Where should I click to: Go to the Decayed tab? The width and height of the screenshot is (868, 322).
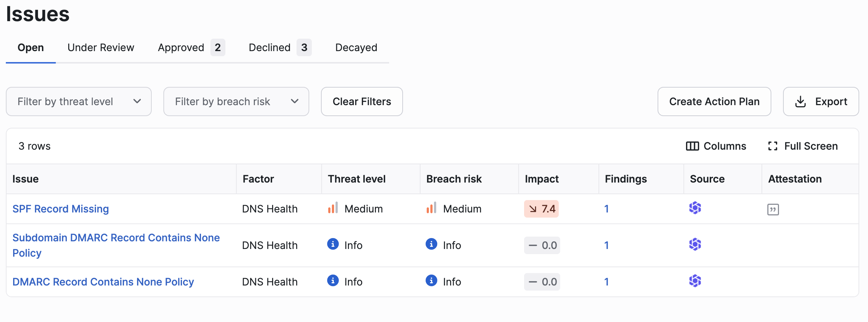tap(356, 47)
